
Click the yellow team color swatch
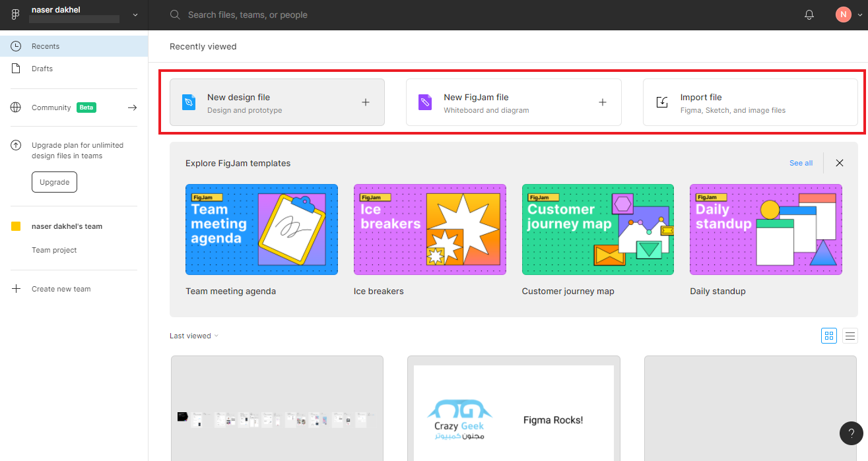pos(17,226)
